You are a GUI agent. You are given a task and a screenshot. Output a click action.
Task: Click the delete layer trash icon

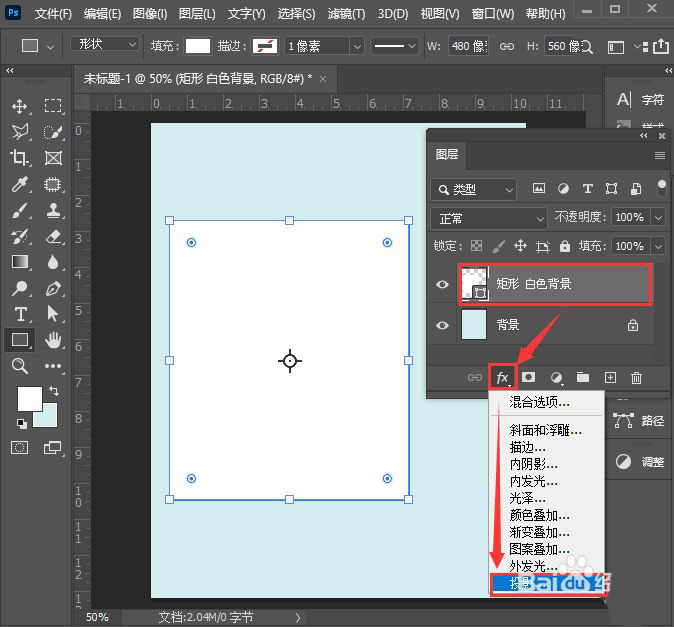pyautogui.click(x=636, y=378)
